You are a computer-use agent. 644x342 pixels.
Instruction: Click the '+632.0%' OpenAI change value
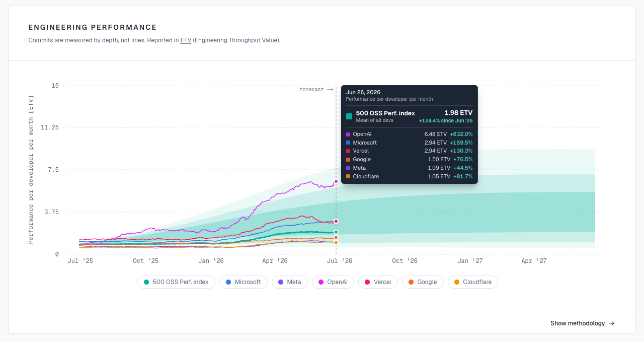[x=461, y=134]
